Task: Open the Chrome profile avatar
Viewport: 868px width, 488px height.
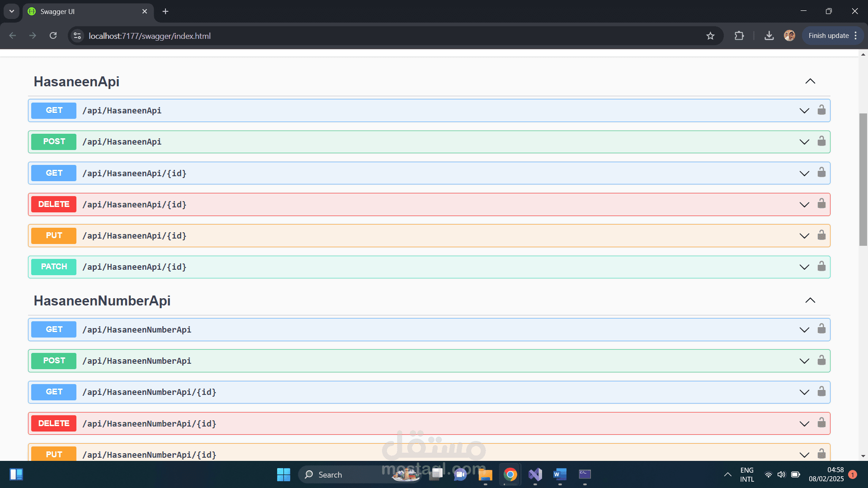Action: coord(789,36)
